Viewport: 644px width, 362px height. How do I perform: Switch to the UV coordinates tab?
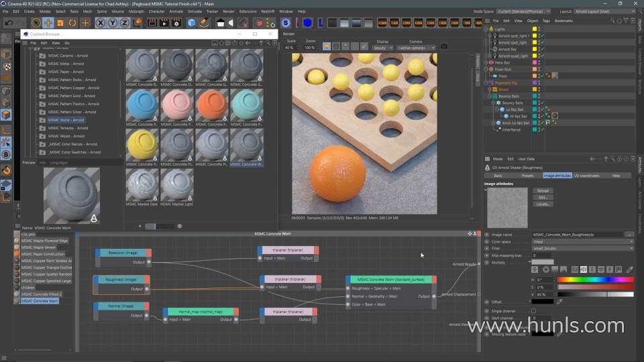point(586,176)
